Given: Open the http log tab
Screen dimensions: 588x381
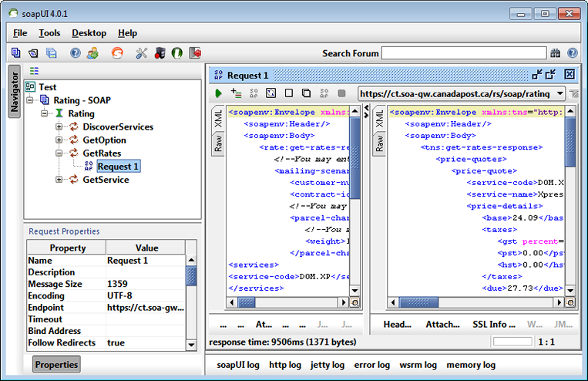Looking at the screenshot, I should [x=285, y=365].
